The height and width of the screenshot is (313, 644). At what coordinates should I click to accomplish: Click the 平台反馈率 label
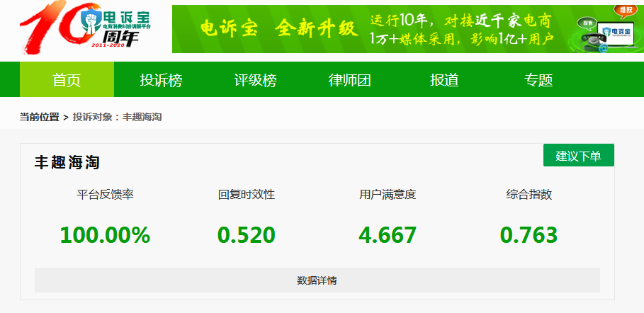pyautogui.click(x=105, y=194)
